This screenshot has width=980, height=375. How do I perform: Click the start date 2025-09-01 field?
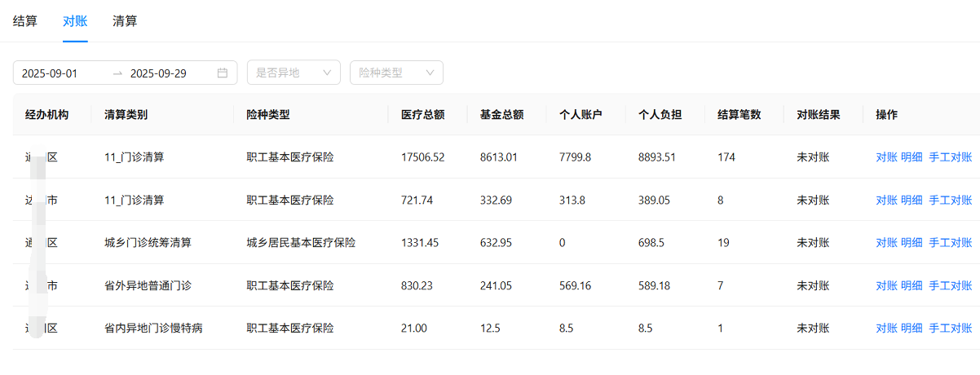click(50, 73)
